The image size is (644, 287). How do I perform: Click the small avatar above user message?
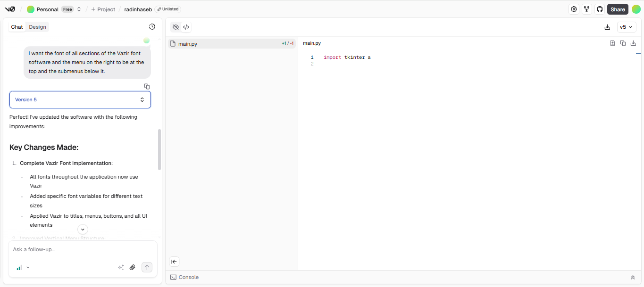pos(146,41)
